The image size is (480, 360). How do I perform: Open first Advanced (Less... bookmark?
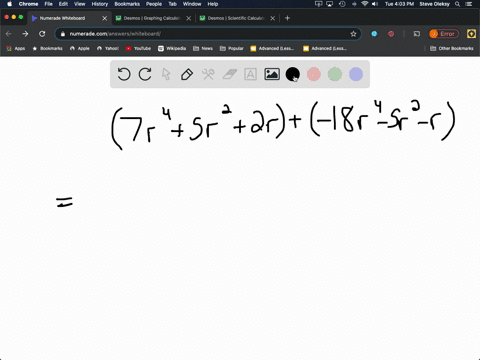(272, 48)
